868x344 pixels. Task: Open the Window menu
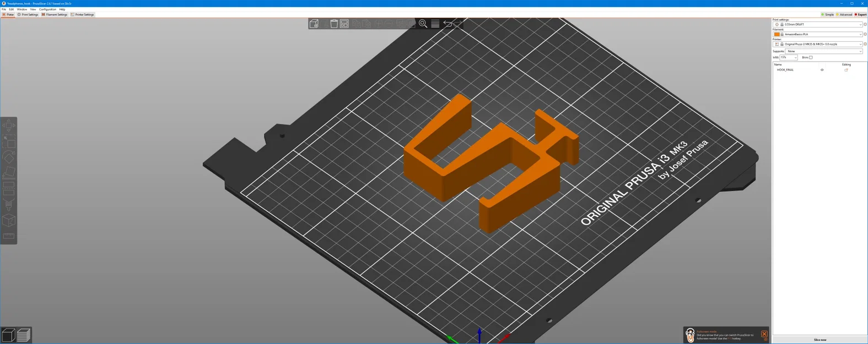[x=22, y=9]
